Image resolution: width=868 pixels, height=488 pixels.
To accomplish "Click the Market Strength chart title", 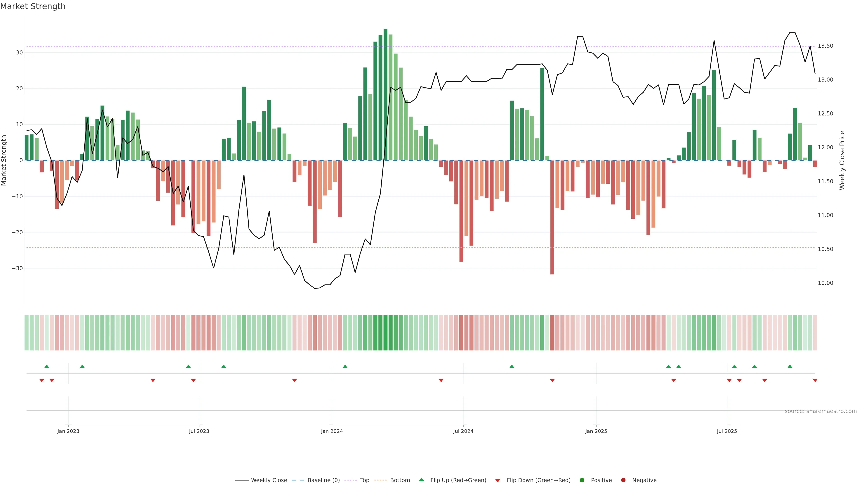I will (33, 6).
